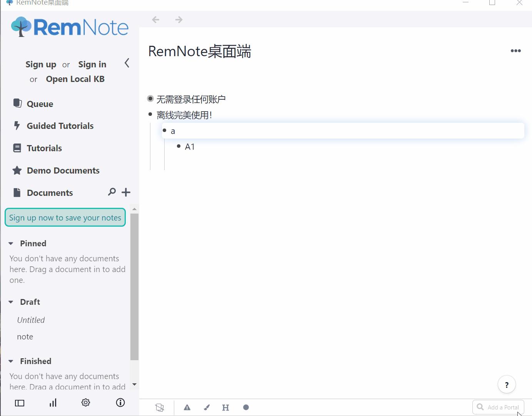Click the Documents page icon
The width and height of the screenshot is (532, 416).
tap(17, 193)
